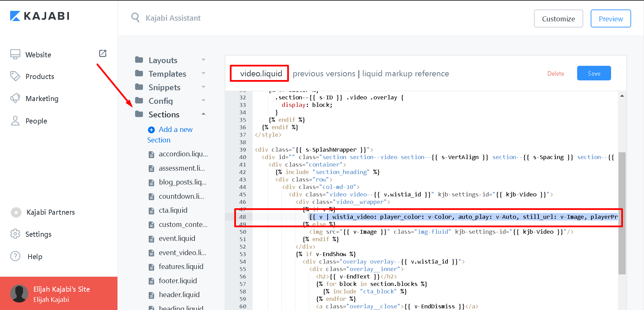Open footer.liquid section file
This screenshot has height=310, width=644.
click(178, 281)
